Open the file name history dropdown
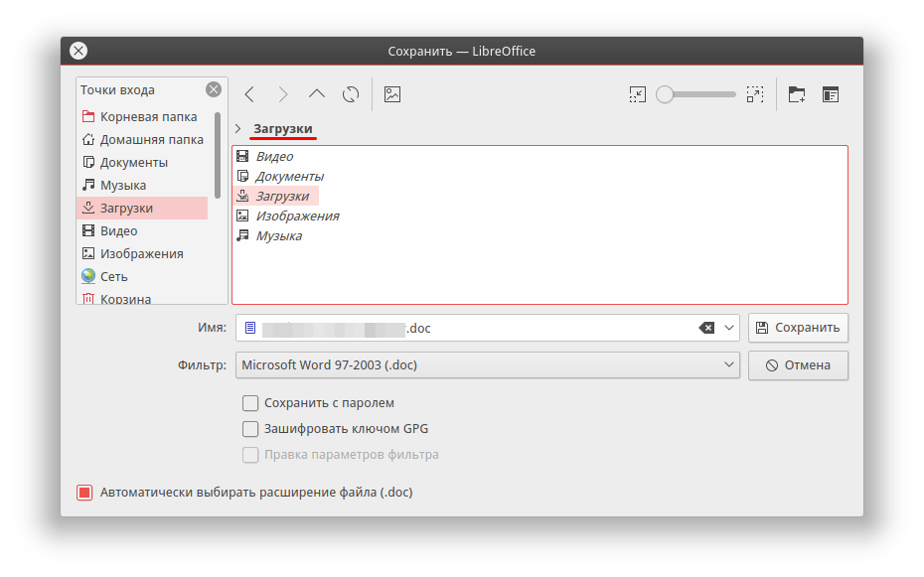Image resolution: width=924 pixels, height=577 pixels. 729,328
